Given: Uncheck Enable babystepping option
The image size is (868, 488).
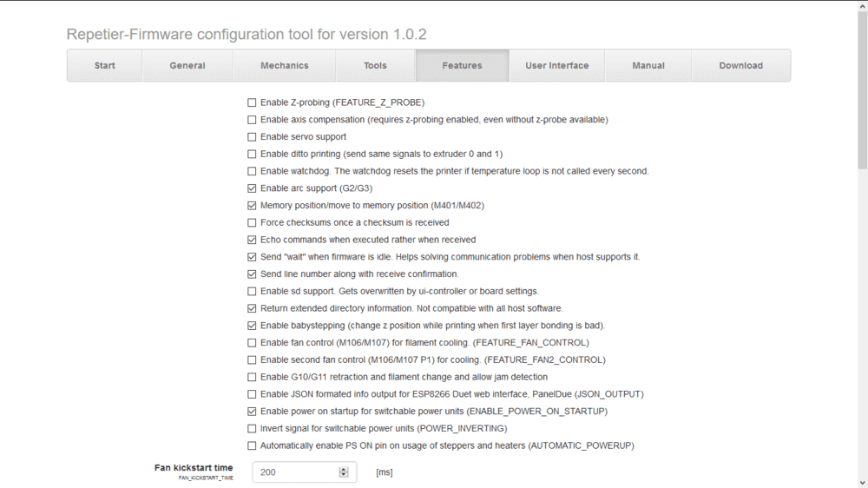Looking at the screenshot, I should [253, 326].
